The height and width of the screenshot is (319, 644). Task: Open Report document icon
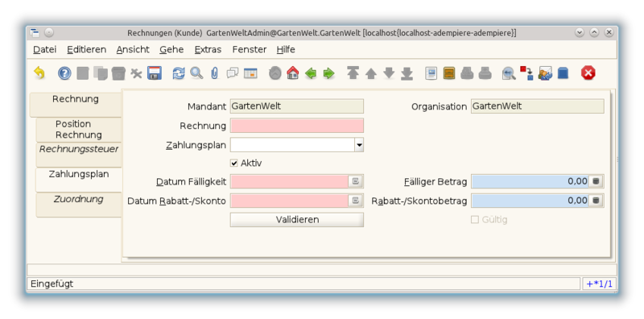pyautogui.click(x=431, y=73)
